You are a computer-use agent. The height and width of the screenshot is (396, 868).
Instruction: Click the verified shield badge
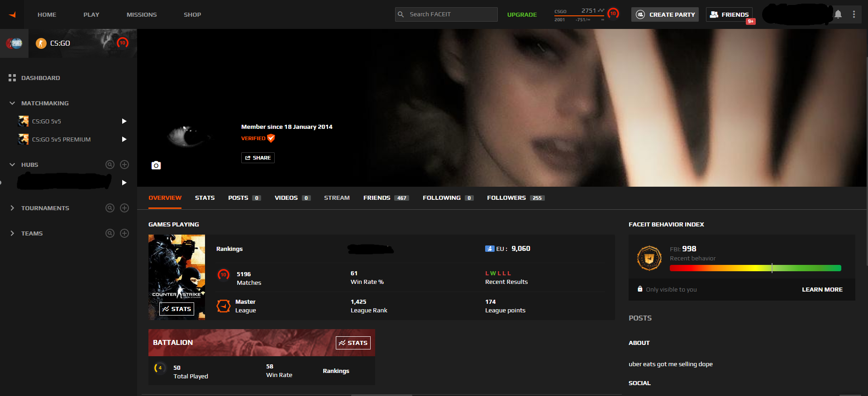pos(271,138)
